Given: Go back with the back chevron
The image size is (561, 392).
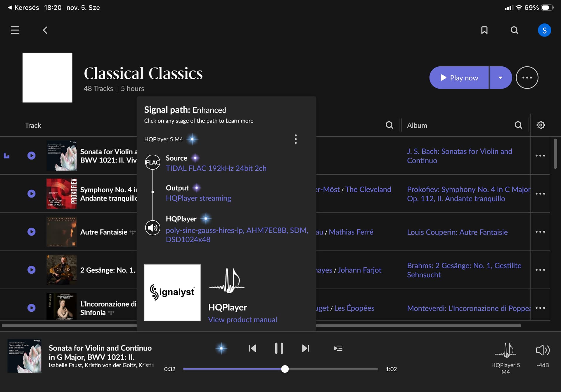Looking at the screenshot, I should [45, 30].
